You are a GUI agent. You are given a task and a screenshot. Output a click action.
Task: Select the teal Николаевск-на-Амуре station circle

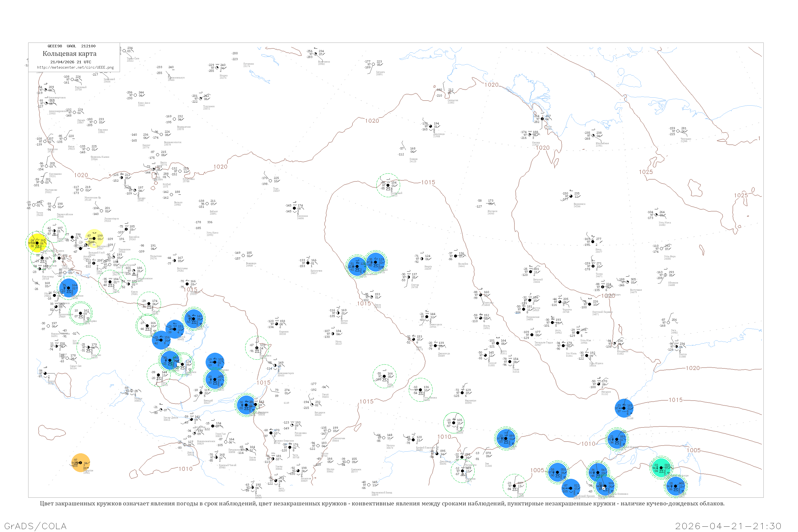click(x=661, y=468)
